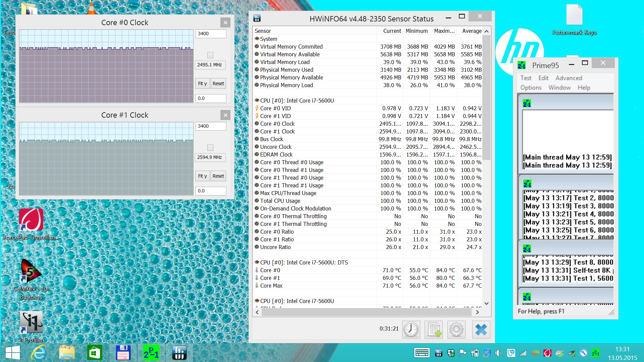Open HWiNFO icon in the taskbar
The image size is (644, 362).
coord(179,353)
